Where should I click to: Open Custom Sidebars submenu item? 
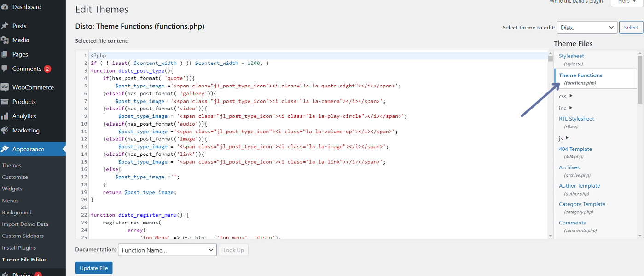23,236
